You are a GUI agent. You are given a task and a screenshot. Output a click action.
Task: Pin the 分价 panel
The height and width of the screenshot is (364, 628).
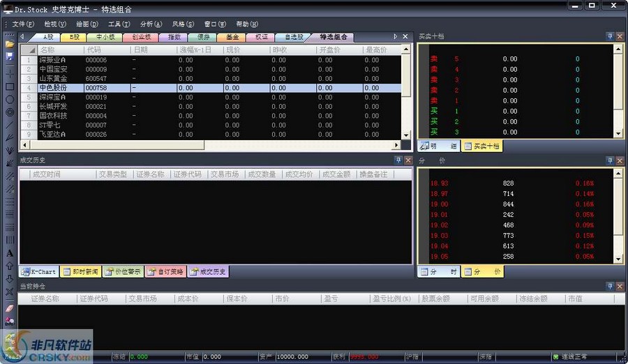[x=610, y=160]
